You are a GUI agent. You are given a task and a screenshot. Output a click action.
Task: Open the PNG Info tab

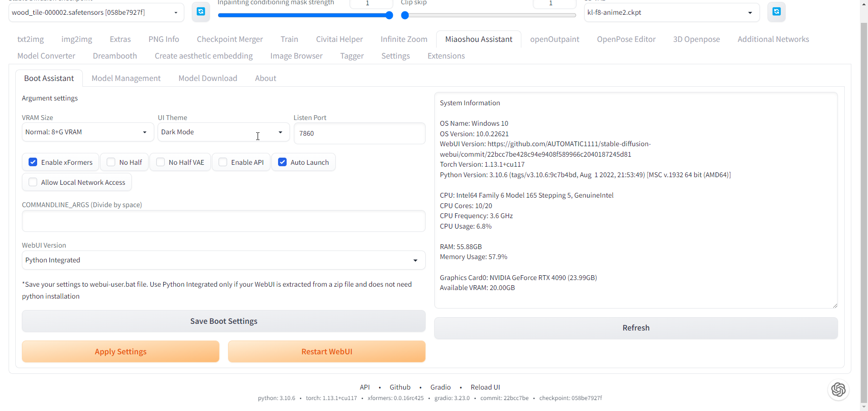pyautogui.click(x=164, y=39)
